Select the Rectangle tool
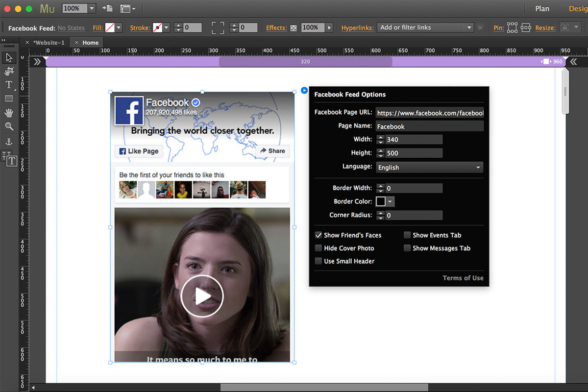This screenshot has height=392, width=588. click(9, 98)
